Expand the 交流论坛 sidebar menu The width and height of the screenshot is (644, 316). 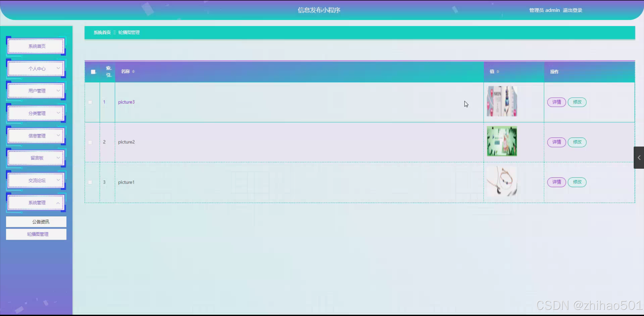[36, 180]
